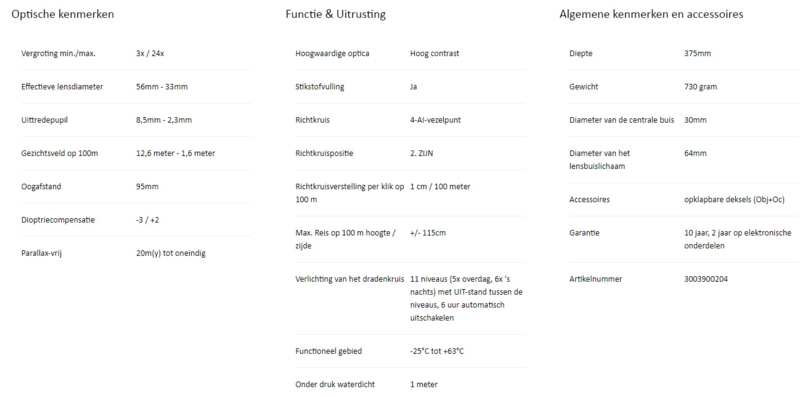
Task: Click the Hoog contrast value text
Action: (x=435, y=54)
